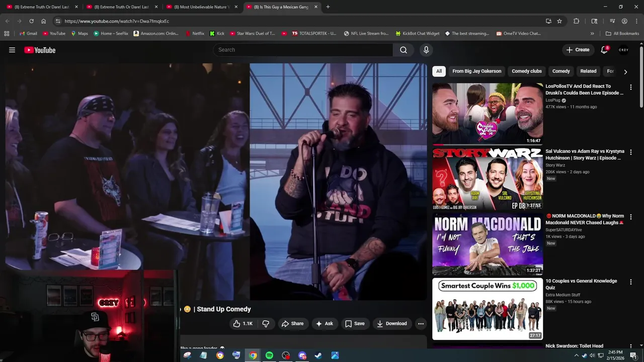This screenshot has height=362, width=644.
Task: Show hidden bookmarks chevron
Action: point(592,34)
